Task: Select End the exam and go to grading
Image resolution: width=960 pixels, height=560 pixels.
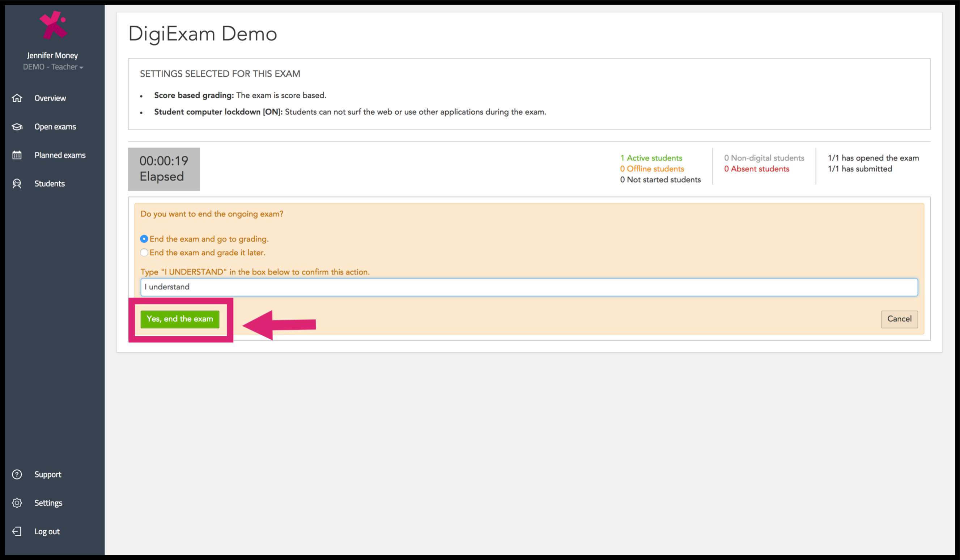Action: [x=144, y=239]
